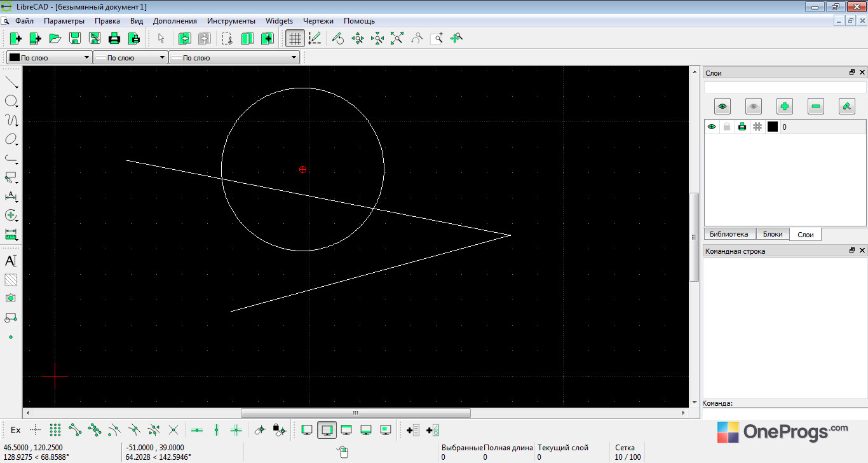Toggle snap to intersection
The height and width of the screenshot is (463, 868).
[173, 431]
